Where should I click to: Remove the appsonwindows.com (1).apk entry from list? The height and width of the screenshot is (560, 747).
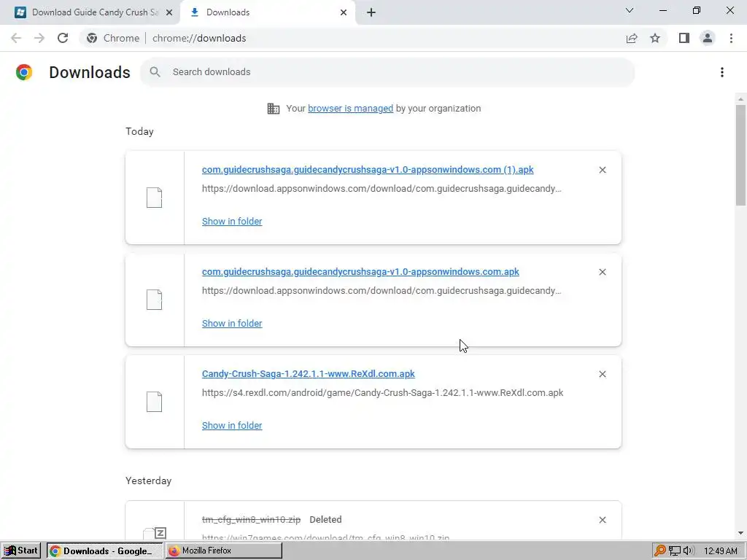click(602, 170)
